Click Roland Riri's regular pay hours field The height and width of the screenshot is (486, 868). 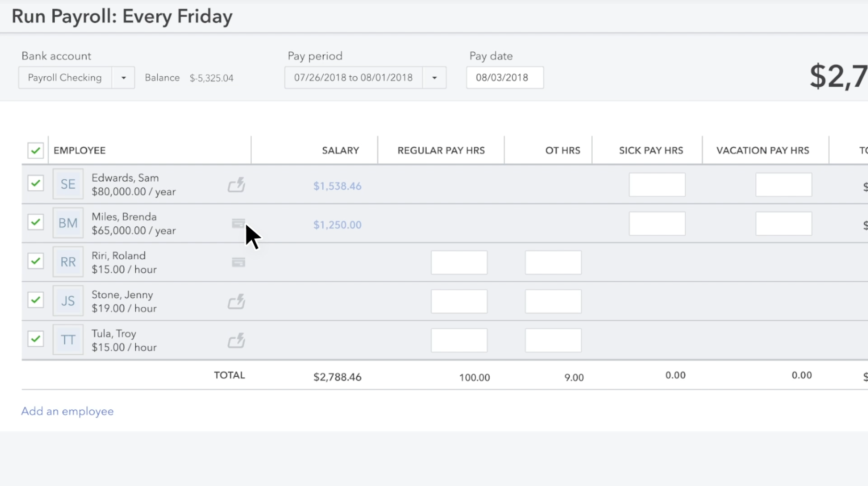click(x=459, y=263)
